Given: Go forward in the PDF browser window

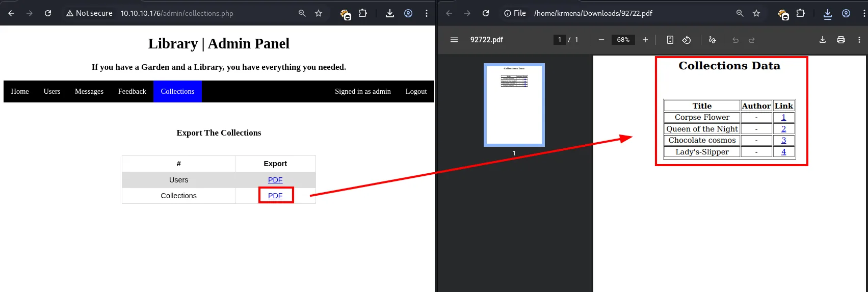Looking at the screenshot, I should point(467,13).
